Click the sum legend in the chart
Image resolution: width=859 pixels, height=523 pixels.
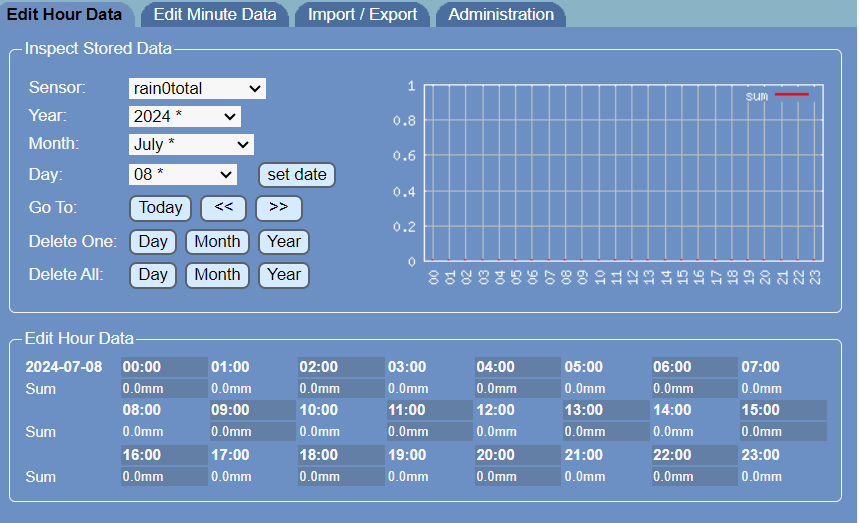click(777, 96)
